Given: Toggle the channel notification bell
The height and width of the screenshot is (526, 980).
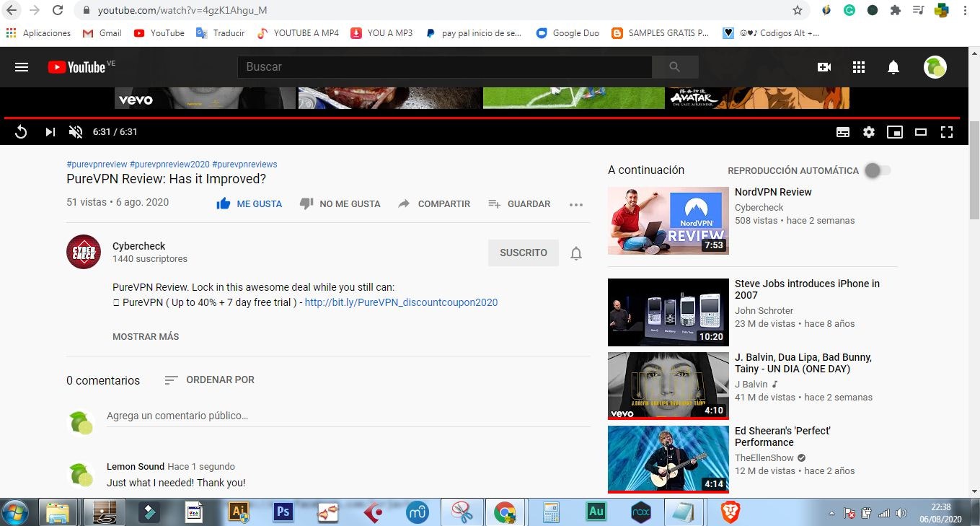Looking at the screenshot, I should [x=576, y=253].
